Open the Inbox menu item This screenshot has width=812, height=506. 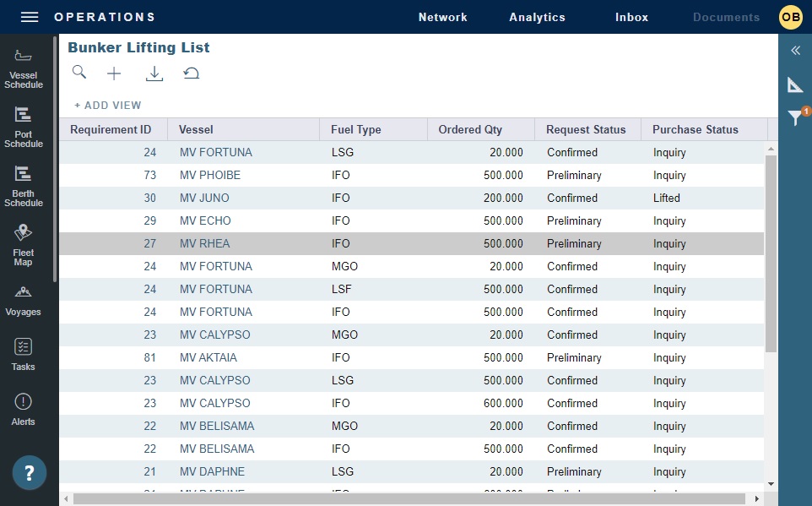click(x=631, y=17)
